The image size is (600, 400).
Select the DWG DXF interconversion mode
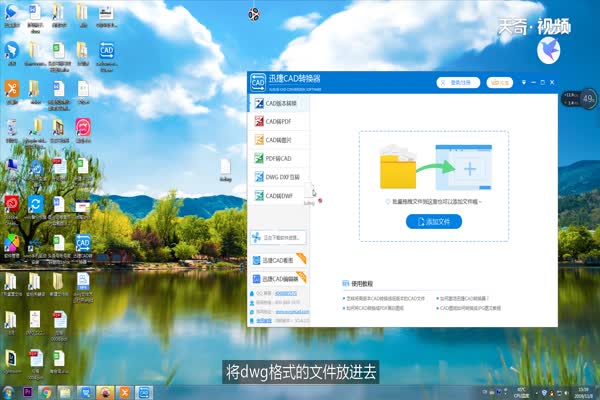279,177
